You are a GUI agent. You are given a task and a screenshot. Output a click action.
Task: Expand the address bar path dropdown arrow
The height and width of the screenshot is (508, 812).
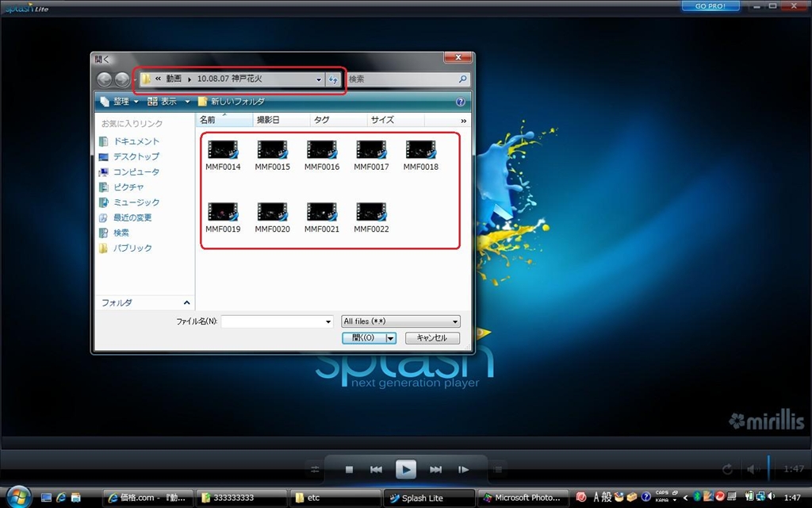coord(319,79)
